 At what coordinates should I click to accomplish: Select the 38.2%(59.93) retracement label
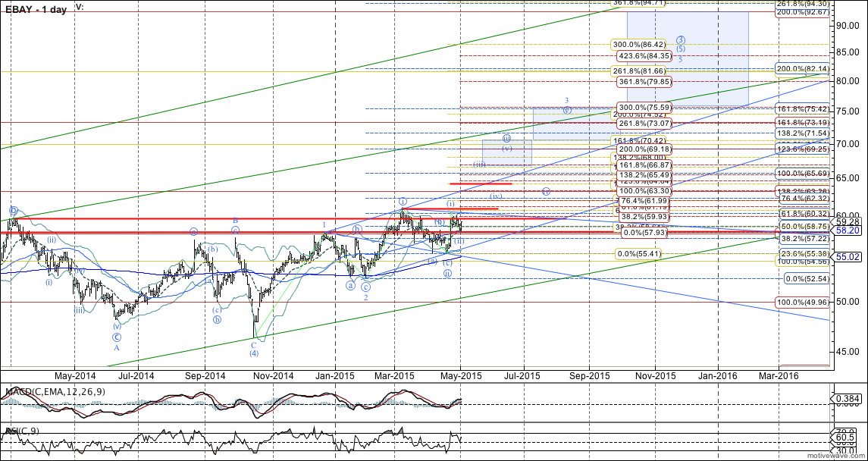click(644, 217)
